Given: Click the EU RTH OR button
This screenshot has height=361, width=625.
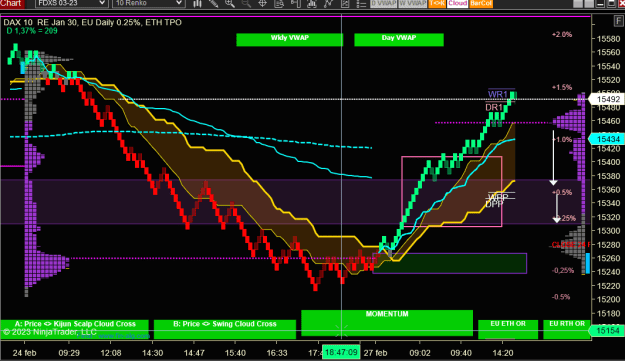Looking at the screenshot, I should 566,329.
